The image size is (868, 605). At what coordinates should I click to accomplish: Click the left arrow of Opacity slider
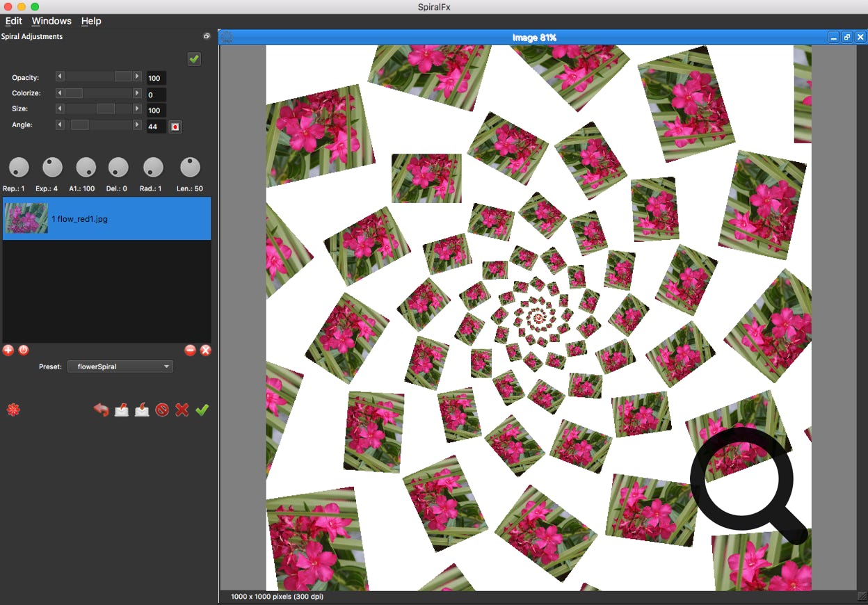click(60, 76)
